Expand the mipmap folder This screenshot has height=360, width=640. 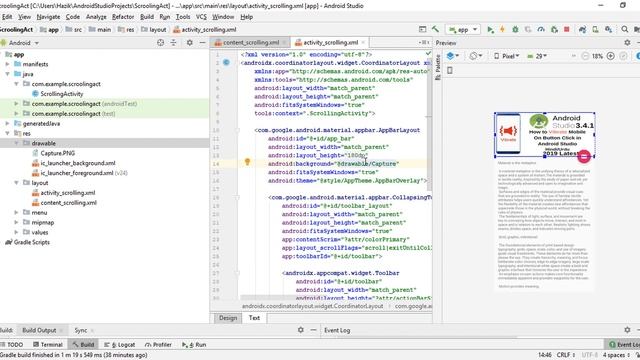(16, 222)
